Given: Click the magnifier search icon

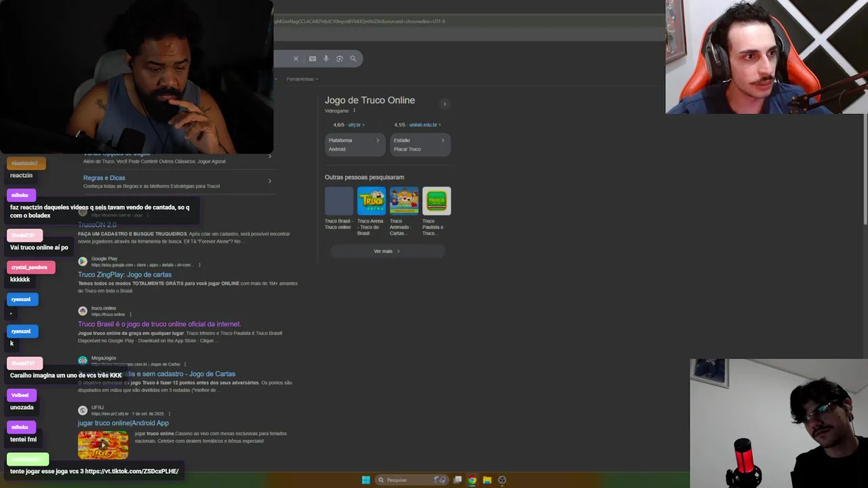Looking at the screenshot, I should coord(353,58).
